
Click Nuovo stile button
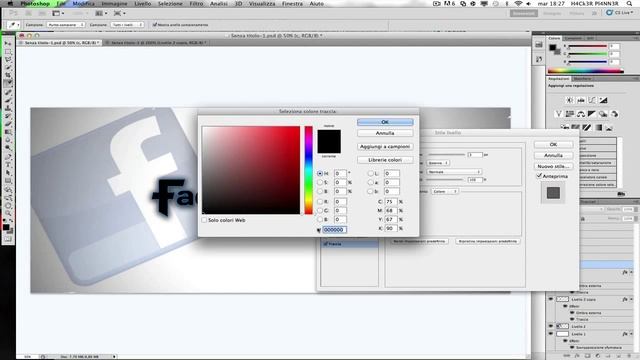(553, 166)
